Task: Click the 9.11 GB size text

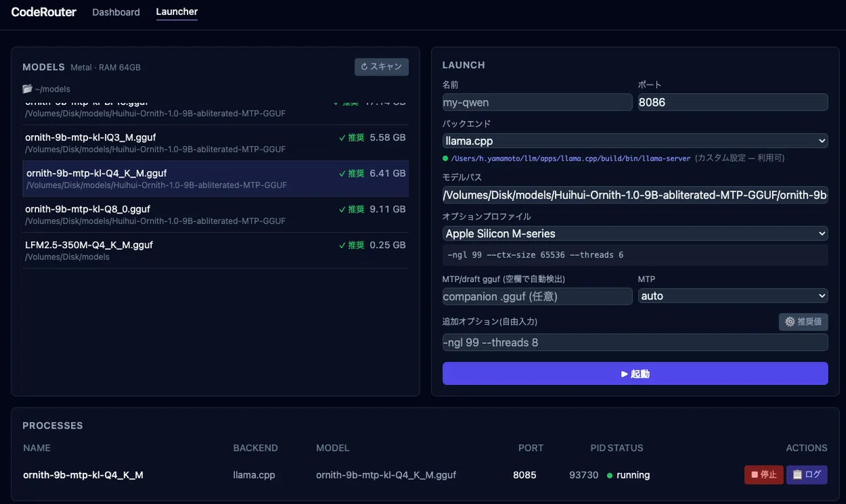Action: pyautogui.click(x=388, y=209)
